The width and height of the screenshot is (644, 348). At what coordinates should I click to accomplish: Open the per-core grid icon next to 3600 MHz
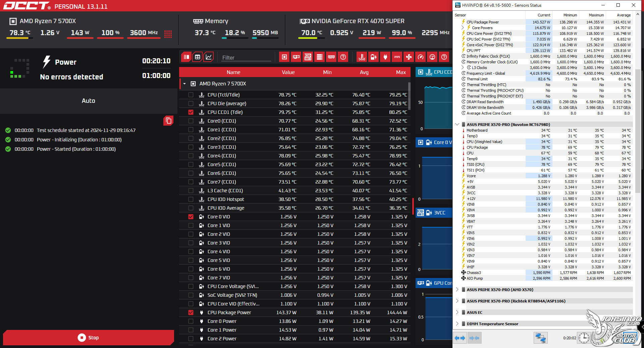coord(168,34)
